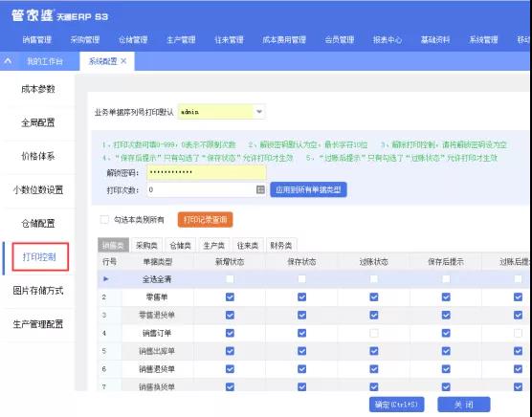
Task: Collapse panel with the up chevron icon
Action: (x=8, y=61)
